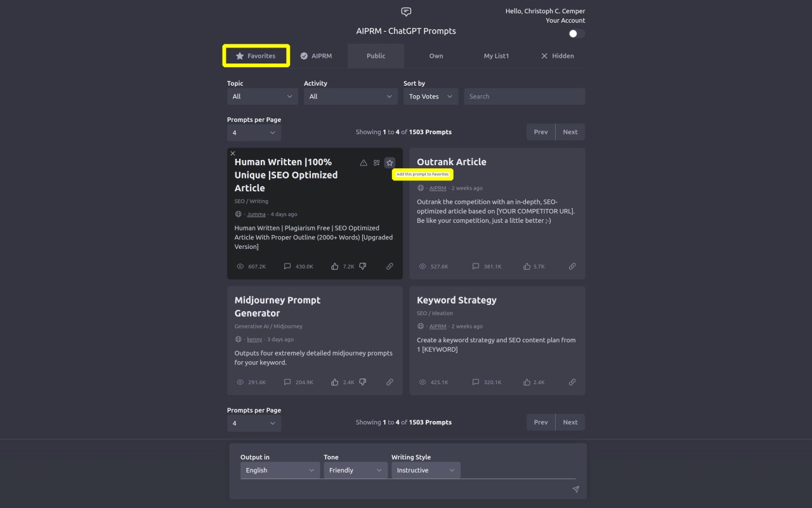Open the author link Jumma
Screen dimensions: 812x508
[x=256, y=214]
